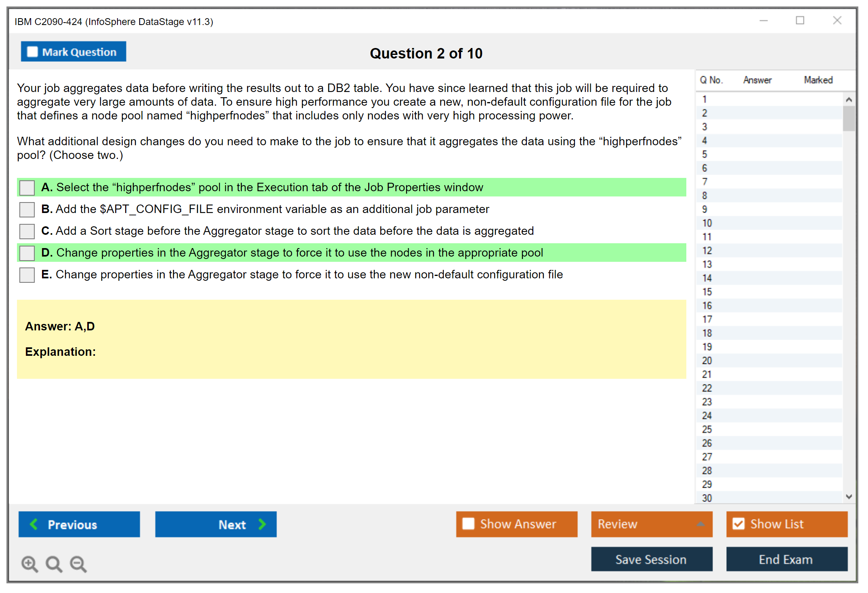The height and width of the screenshot is (593, 868).
Task: Maximize the exam window
Action: (x=800, y=21)
